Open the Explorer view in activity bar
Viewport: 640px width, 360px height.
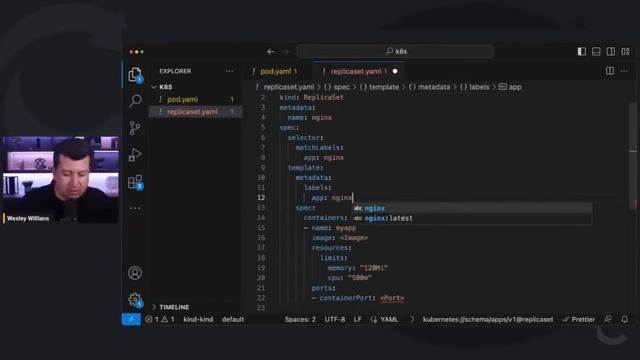(135, 75)
